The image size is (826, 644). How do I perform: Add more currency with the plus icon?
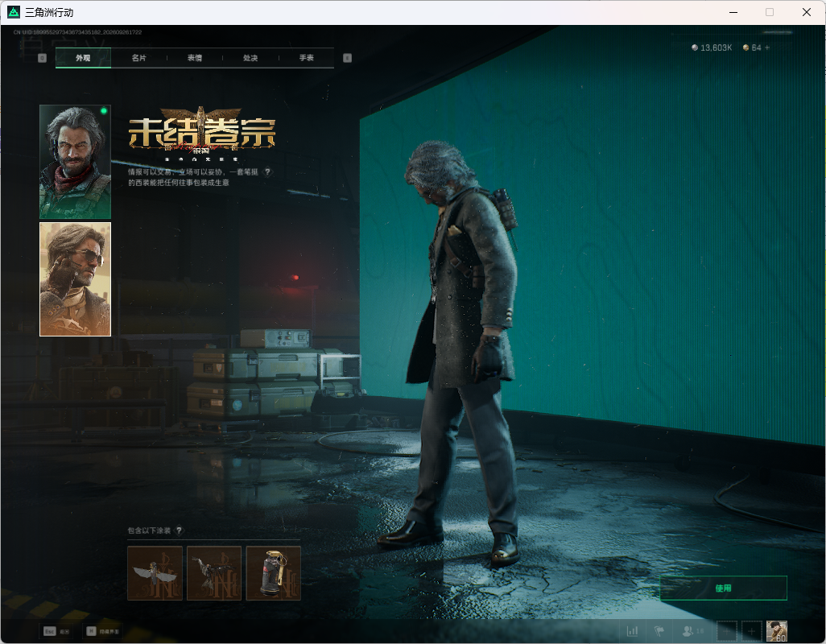coord(767,47)
